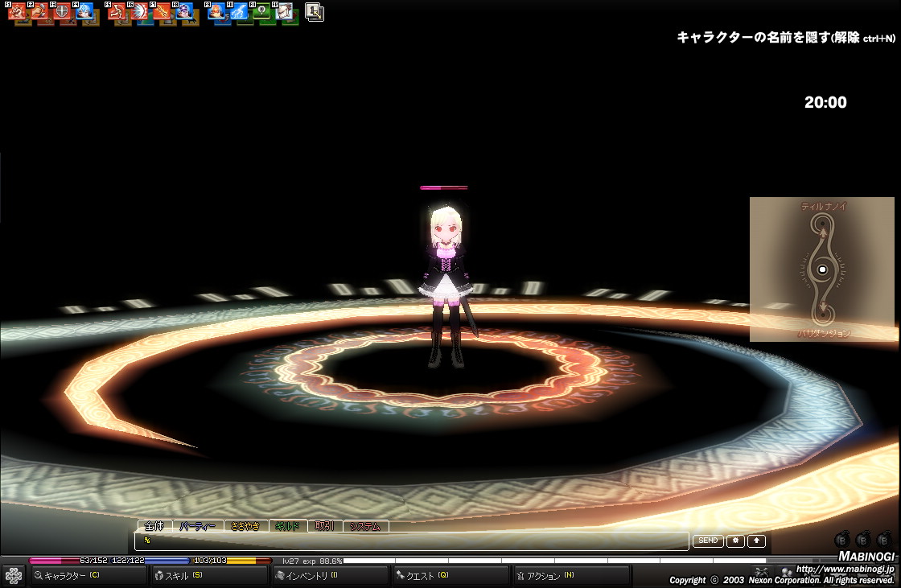Image resolution: width=901 pixels, height=588 pixels.
Task: Open the main menu Celtic knot icon
Action: point(14,575)
